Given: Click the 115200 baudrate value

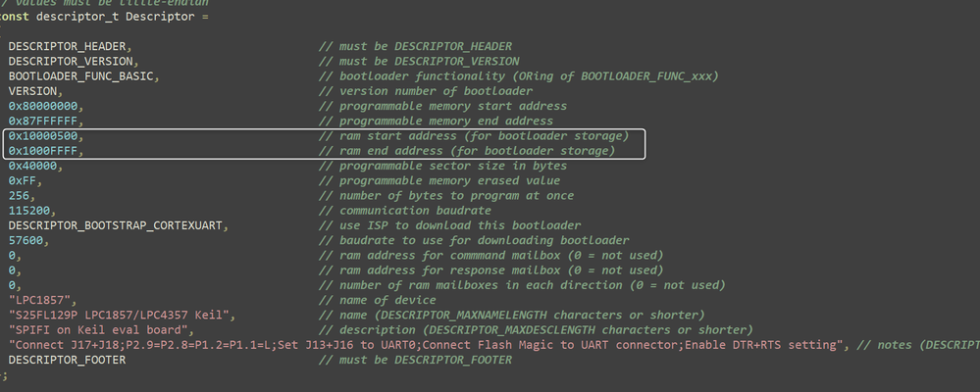Looking at the screenshot, I should [x=30, y=211].
